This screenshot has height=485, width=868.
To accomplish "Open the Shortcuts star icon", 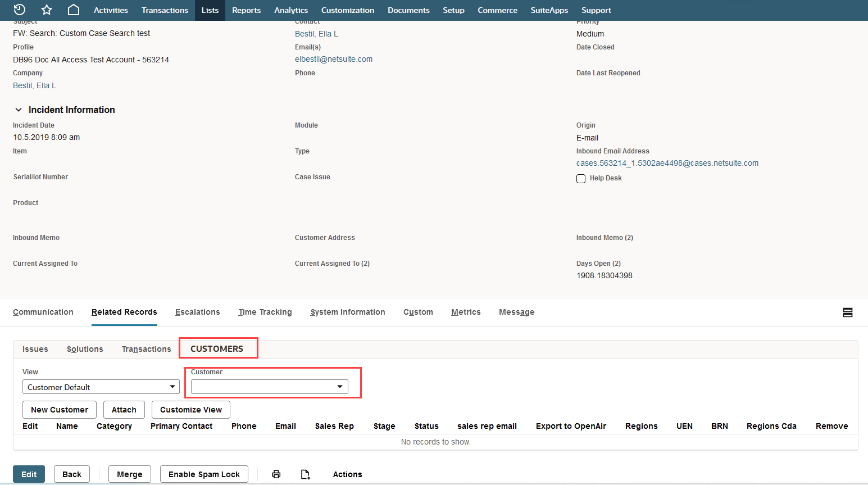I will tap(47, 10).
